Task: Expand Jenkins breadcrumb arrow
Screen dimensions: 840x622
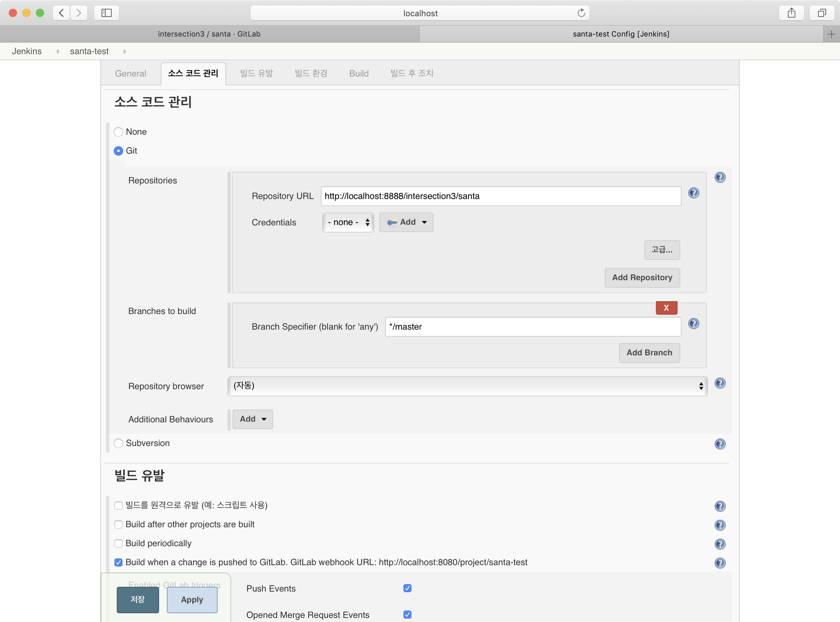Action: point(58,51)
